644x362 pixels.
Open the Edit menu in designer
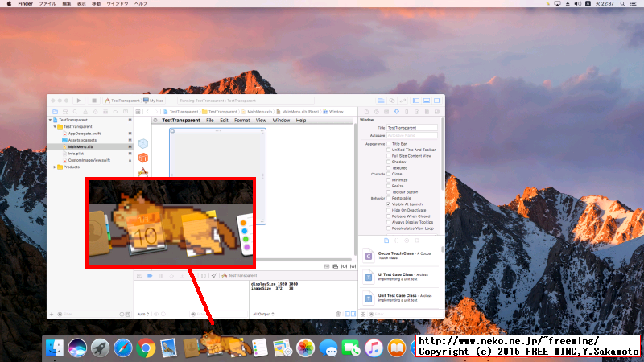coord(224,120)
